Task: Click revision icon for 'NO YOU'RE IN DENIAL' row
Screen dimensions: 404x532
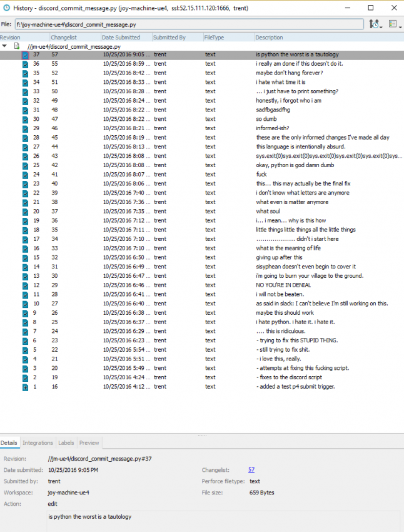Action: pos(25,285)
